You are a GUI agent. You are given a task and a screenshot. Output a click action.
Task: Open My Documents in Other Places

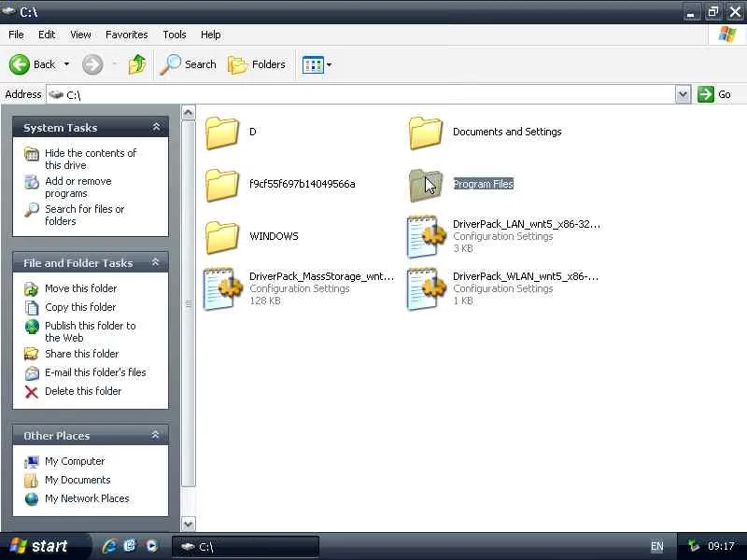click(78, 480)
